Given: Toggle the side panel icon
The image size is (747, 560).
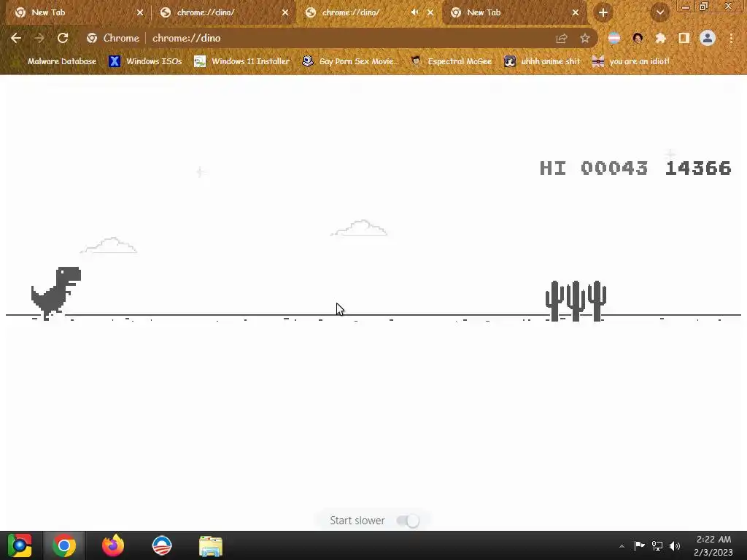Looking at the screenshot, I should pos(684,38).
